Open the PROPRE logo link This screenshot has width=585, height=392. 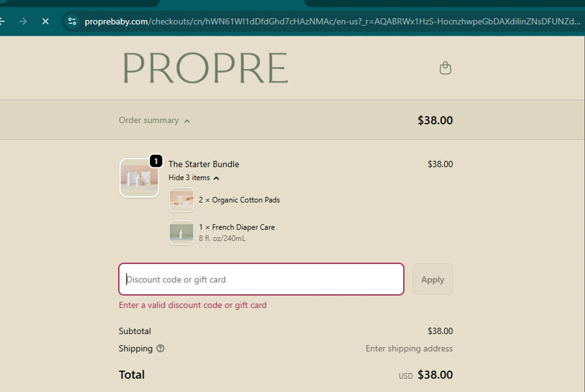(206, 68)
